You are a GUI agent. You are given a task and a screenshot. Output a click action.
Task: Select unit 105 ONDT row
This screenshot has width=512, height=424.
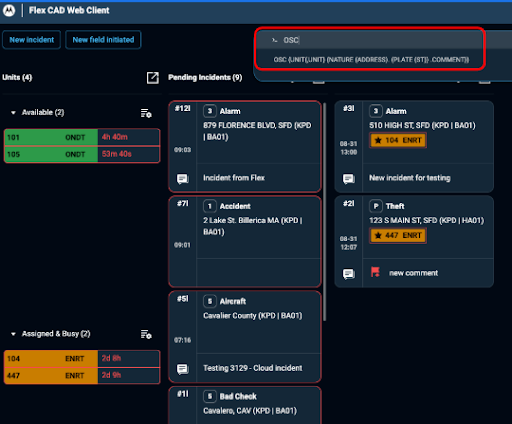point(82,154)
